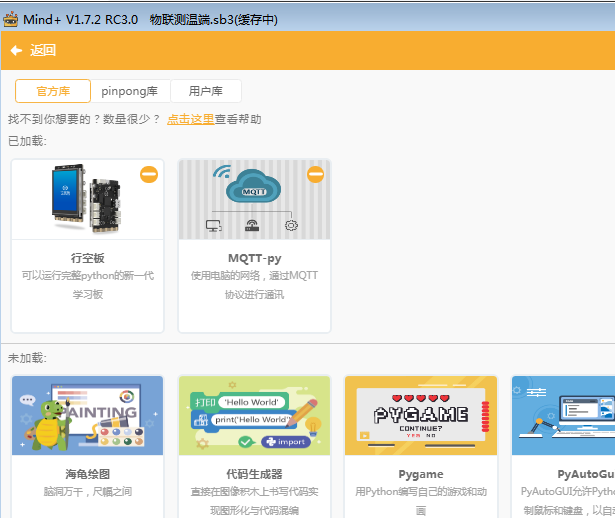Viewport: 615px width, 518px height.
Task: Remove MQTT-py with its minus icon
Action: coord(315,174)
